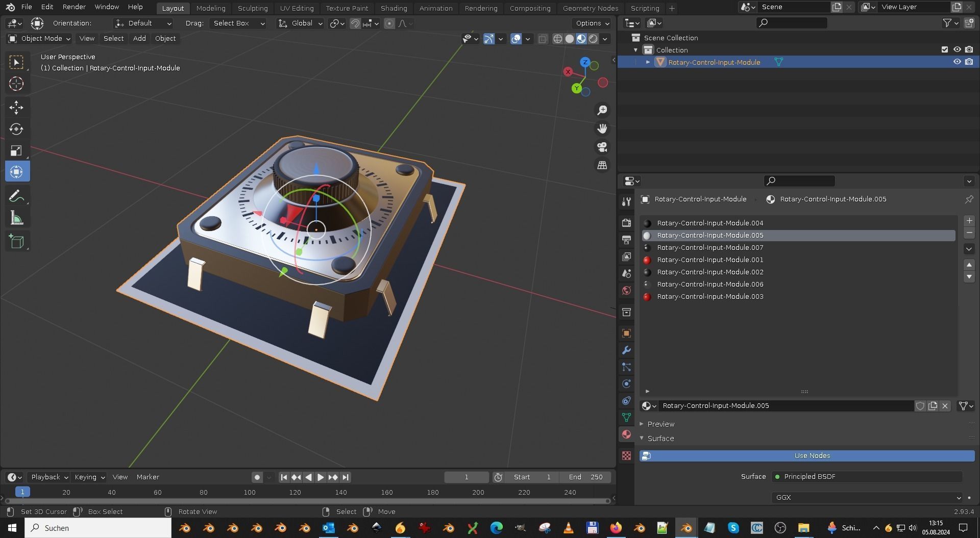Open Render properties tab
Viewport: 980px width, 538px height.
626,223
